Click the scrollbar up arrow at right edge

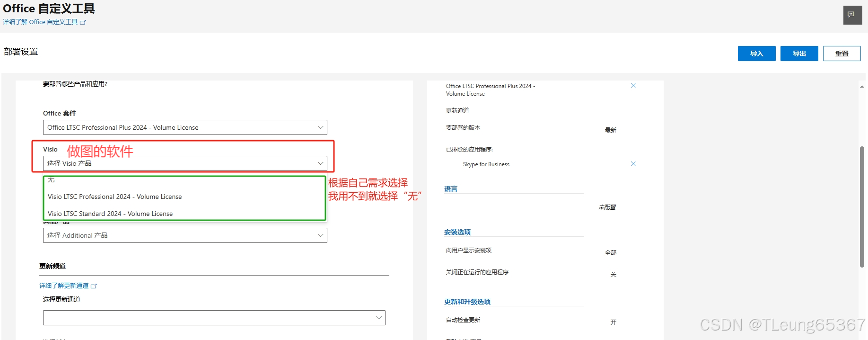tap(862, 86)
